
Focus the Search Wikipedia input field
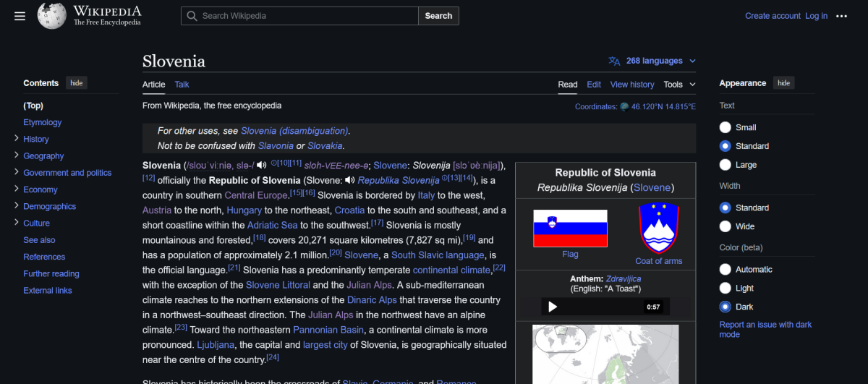(x=299, y=16)
